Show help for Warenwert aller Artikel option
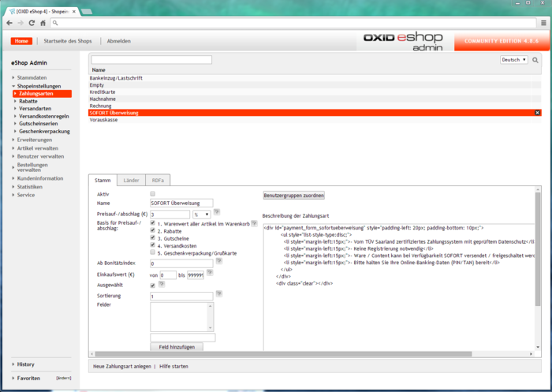Screen dimensions: 552x392 (254, 223)
